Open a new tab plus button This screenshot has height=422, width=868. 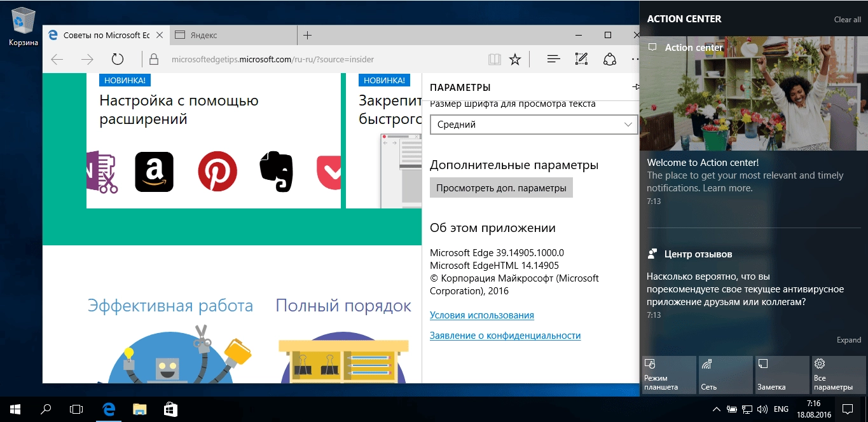pyautogui.click(x=308, y=35)
